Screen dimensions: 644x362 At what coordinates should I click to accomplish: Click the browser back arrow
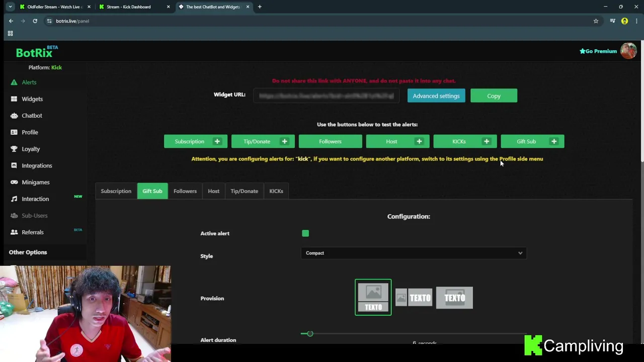[11, 21]
